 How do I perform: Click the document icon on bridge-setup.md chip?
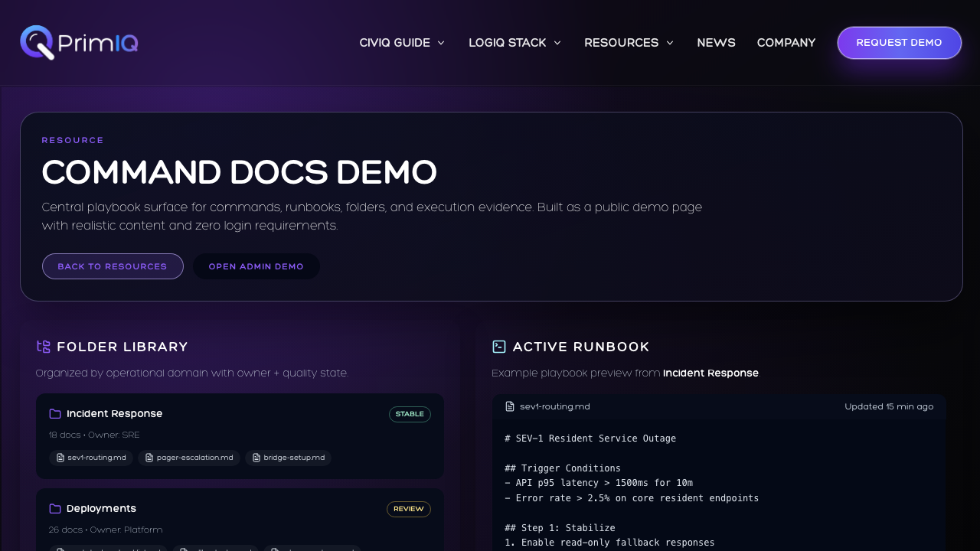[x=257, y=458]
